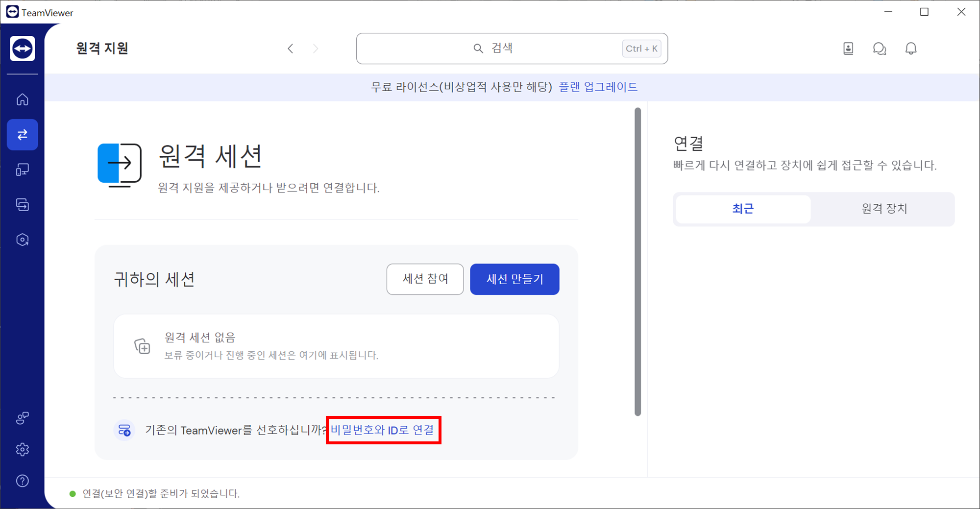This screenshot has width=980, height=509.
Task: Open the Devices sidebar icon
Action: click(23, 170)
